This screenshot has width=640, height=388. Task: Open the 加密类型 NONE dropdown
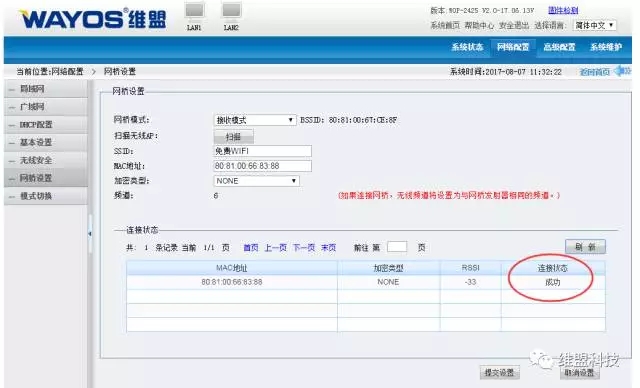256,181
